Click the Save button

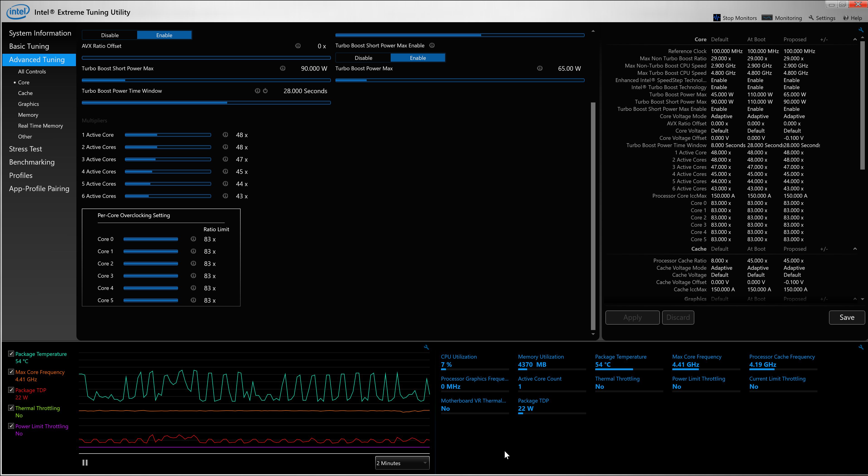coord(847,317)
